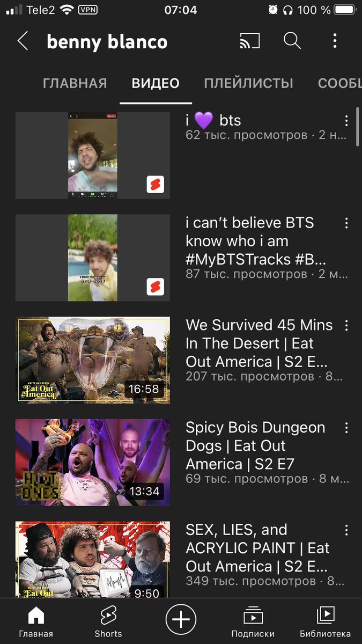Tap '207 тыс. просмотров' view count
Image resolution: width=362 pixels, height=644 pixels.
(250, 377)
